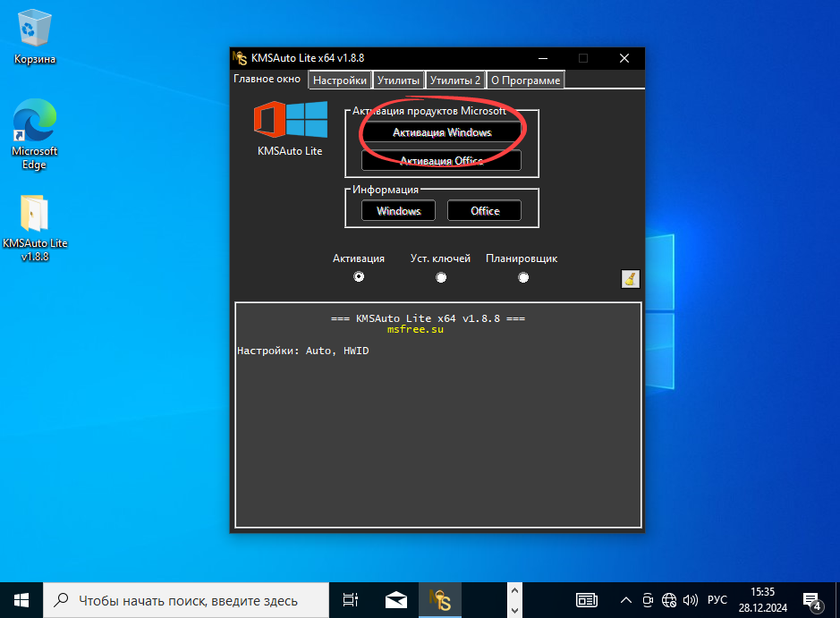
Task: Open Task View from the taskbar
Action: pos(350,599)
